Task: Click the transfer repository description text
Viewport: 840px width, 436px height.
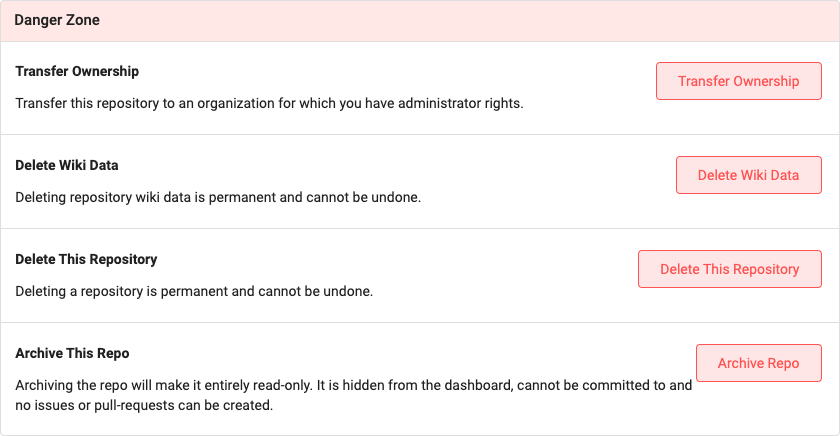Action: (x=269, y=103)
